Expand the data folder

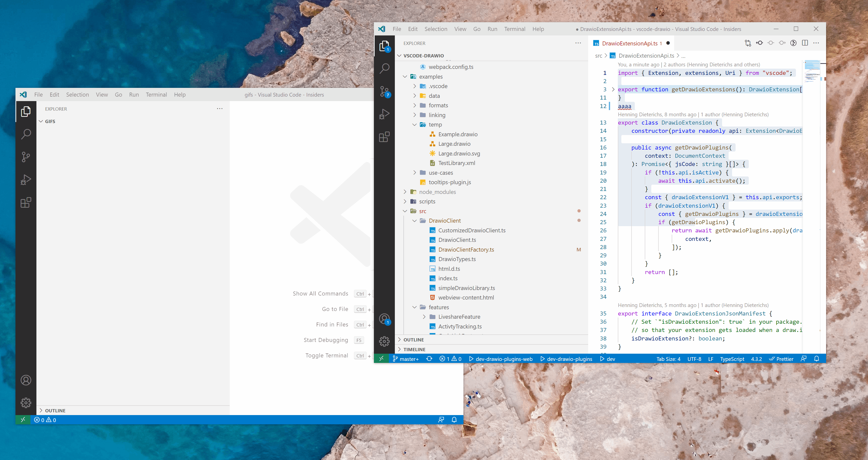[415, 96]
